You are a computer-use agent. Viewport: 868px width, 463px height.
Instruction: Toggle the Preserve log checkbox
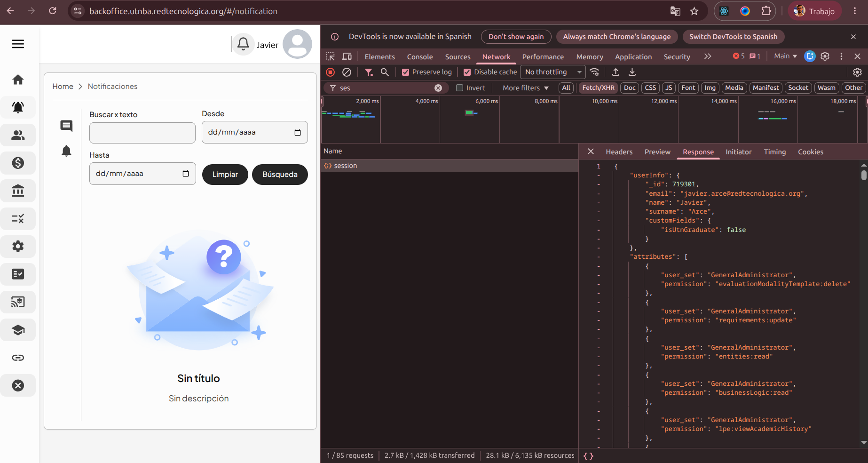(405, 72)
